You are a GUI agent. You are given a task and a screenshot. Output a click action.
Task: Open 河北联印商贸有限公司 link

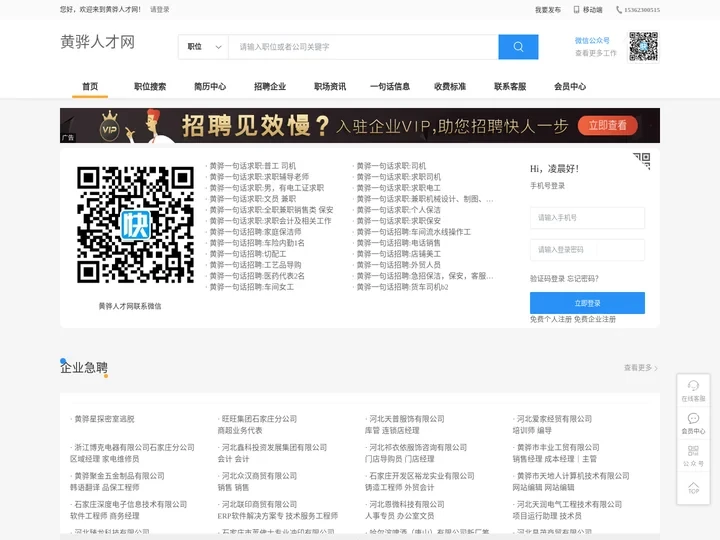coord(259,504)
